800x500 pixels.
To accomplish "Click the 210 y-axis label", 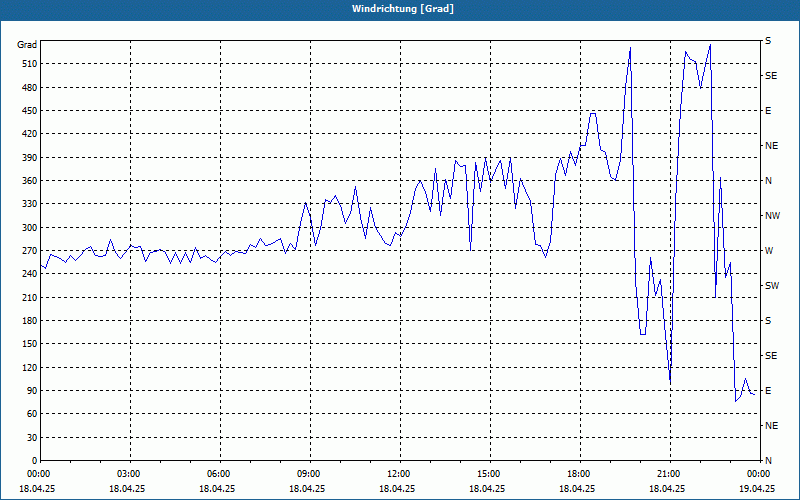I will [30, 297].
